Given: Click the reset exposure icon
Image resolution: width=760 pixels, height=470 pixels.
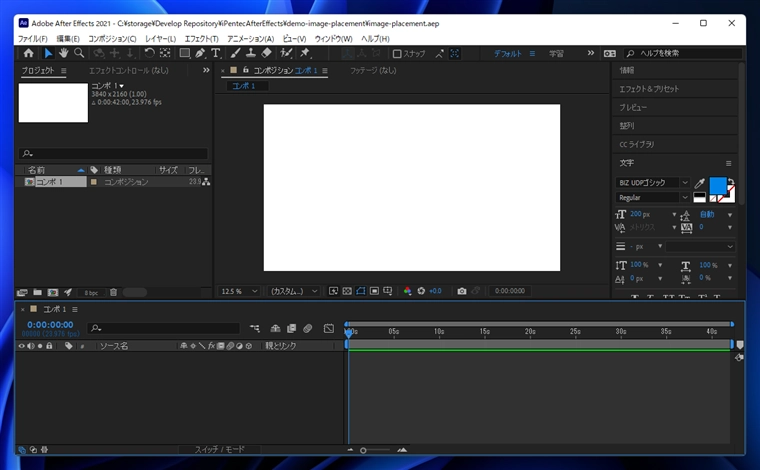Looking at the screenshot, I should point(421,291).
